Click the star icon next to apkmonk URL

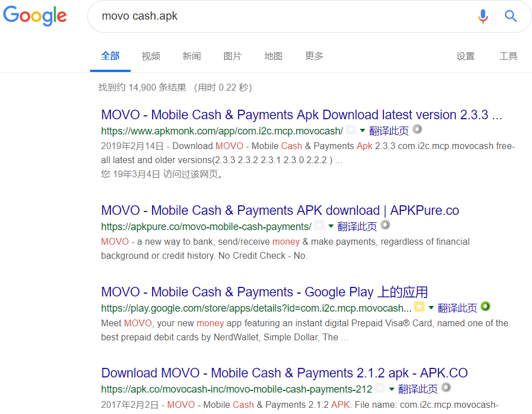pyautogui.click(x=351, y=130)
